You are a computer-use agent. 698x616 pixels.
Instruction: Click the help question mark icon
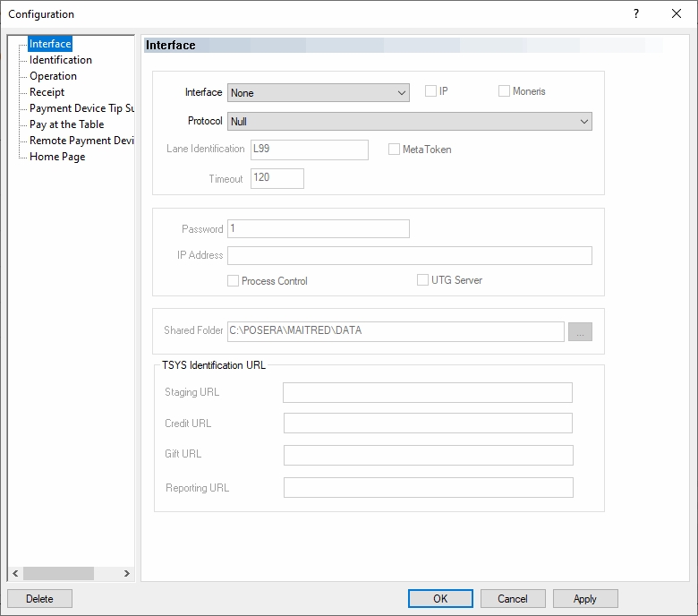tap(636, 13)
